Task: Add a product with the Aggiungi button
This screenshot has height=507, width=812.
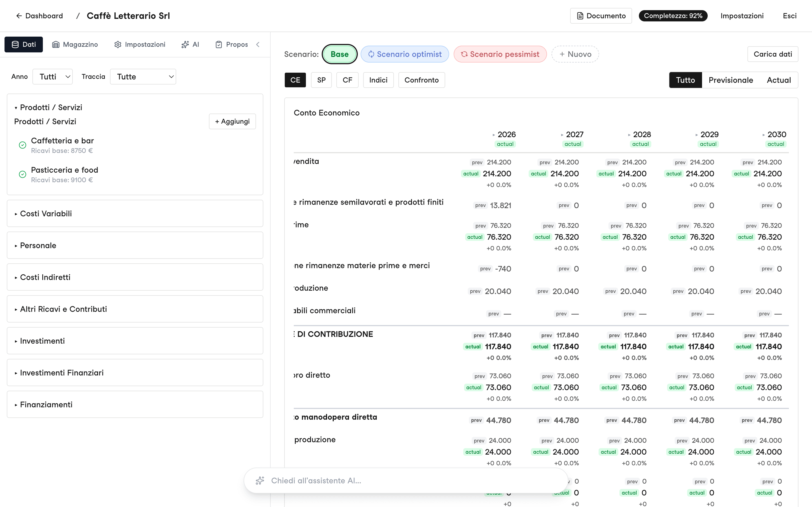Action: 232,121
